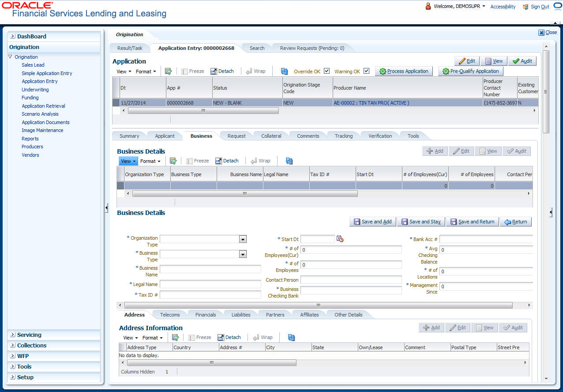Open the Telecoms sub-tab

(x=170, y=315)
